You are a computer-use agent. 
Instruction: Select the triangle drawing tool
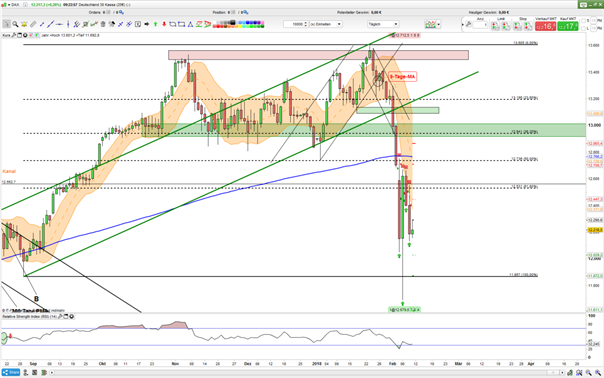pyautogui.click(x=190, y=24)
